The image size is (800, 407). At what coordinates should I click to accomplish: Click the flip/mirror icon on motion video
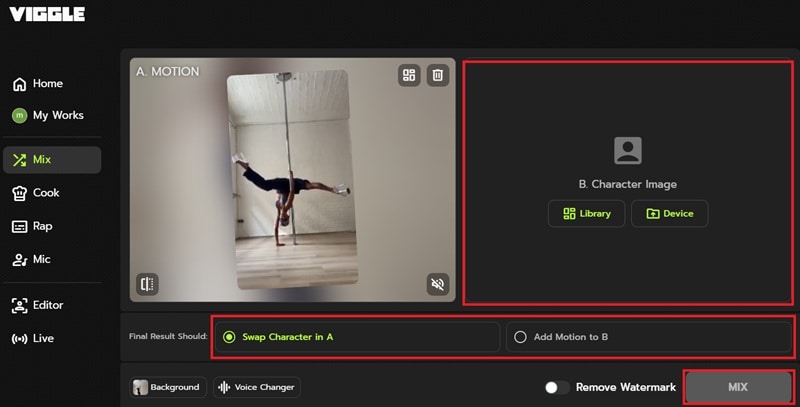147,284
